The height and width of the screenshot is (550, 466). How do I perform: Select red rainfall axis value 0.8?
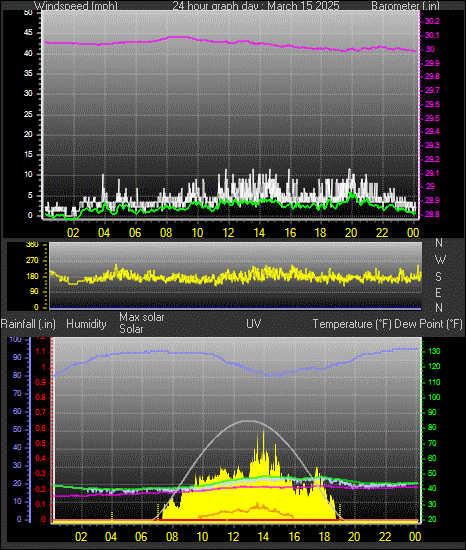tap(41, 397)
